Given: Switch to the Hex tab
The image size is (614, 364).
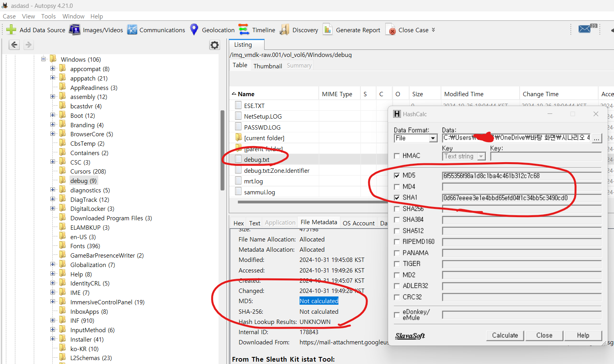Looking at the screenshot, I should coord(239,223).
